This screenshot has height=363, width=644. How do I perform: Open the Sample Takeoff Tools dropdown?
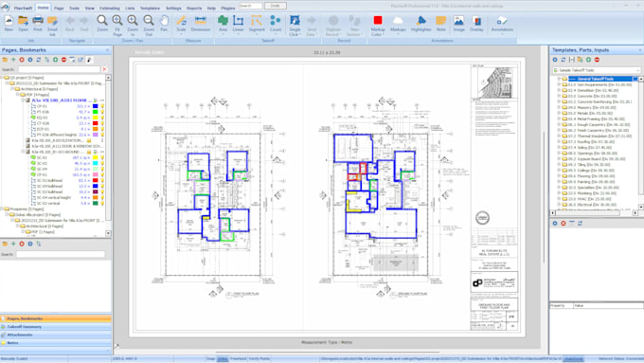(637, 70)
